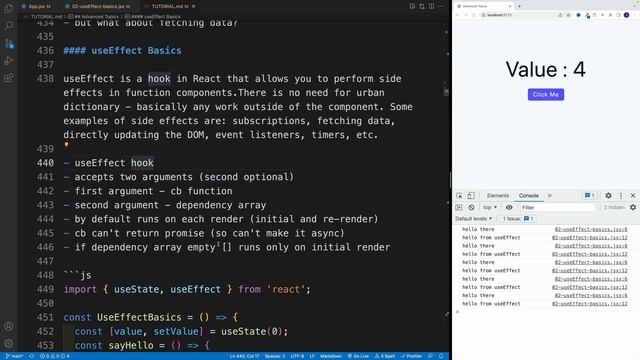Click the lightbulb code action icon

click(x=66, y=145)
